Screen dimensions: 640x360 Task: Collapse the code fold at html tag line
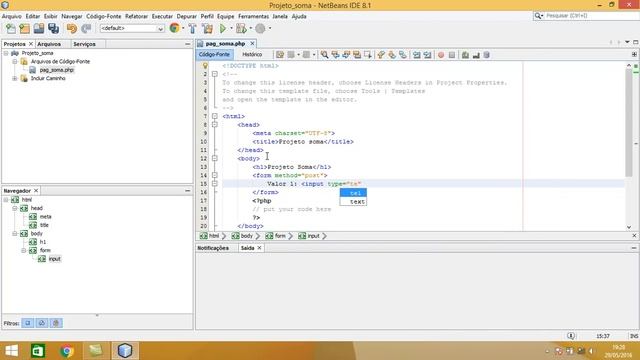pos(215,116)
